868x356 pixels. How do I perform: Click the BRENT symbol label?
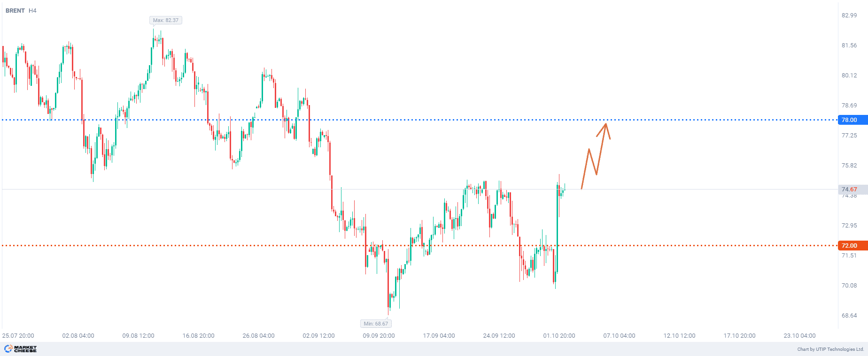tap(15, 10)
